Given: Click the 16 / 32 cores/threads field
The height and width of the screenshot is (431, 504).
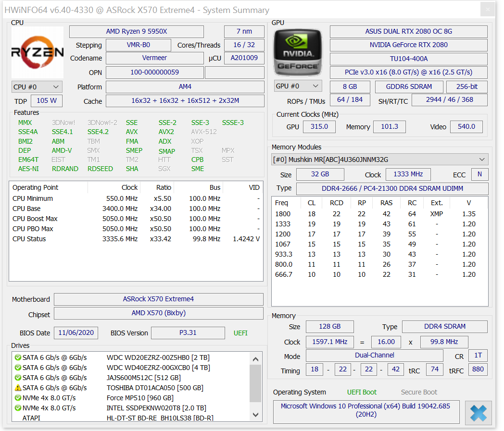Looking at the screenshot, I should point(244,45).
